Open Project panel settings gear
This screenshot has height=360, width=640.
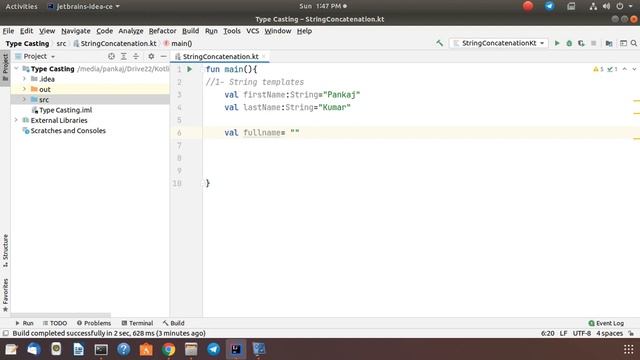click(151, 56)
